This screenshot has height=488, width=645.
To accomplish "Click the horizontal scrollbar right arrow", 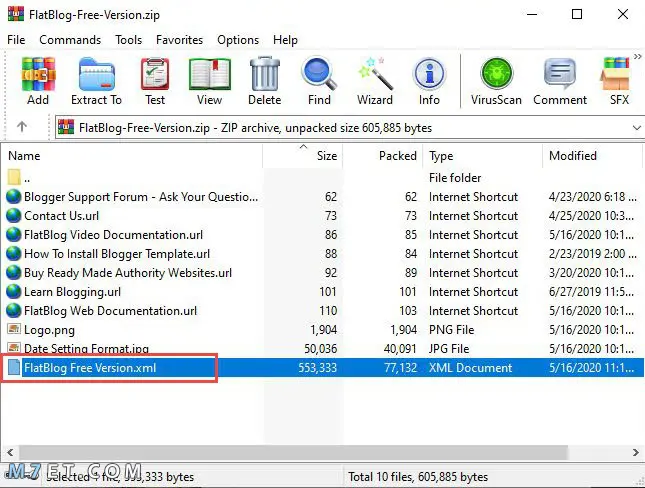I will pos(636,452).
